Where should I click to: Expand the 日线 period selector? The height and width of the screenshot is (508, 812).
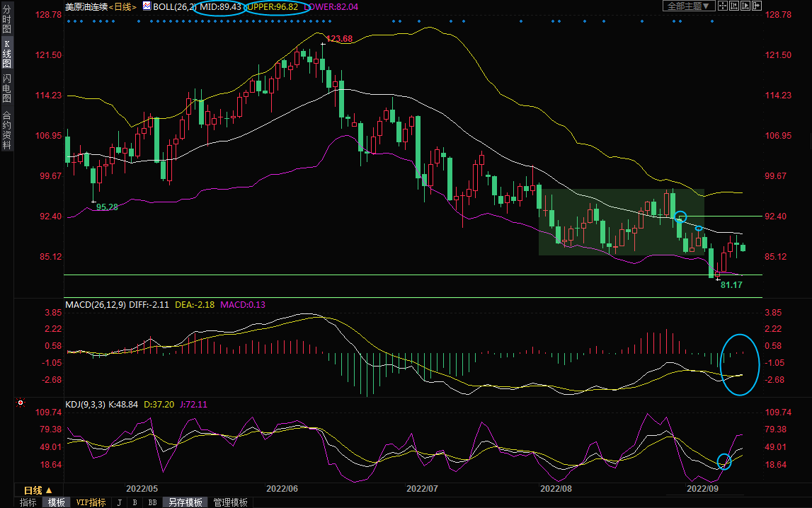coord(38,490)
